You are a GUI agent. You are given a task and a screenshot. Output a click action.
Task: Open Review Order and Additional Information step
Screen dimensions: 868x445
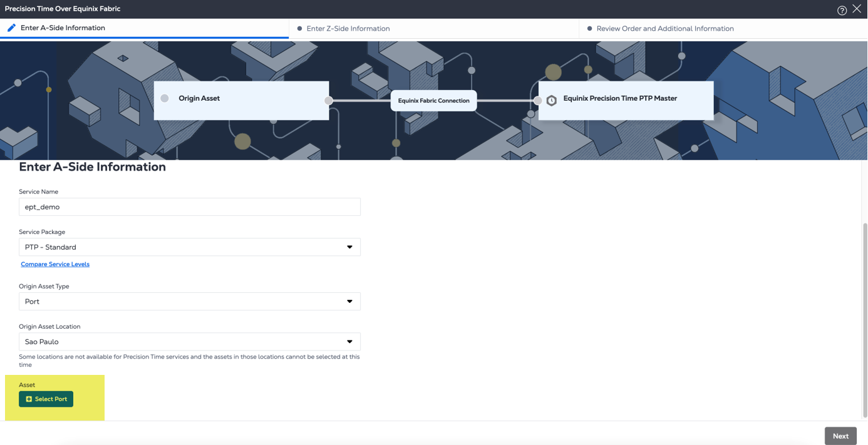[x=723, y=28]
